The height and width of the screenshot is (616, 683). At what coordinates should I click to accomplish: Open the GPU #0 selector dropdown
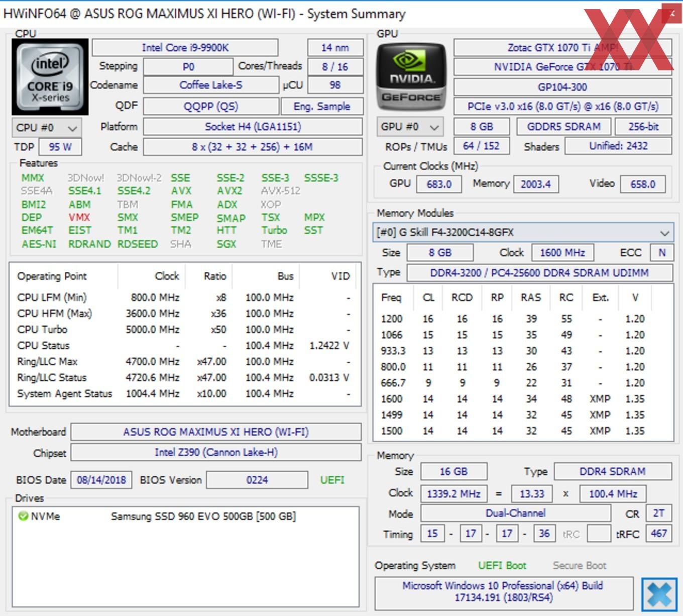[411, 127]
